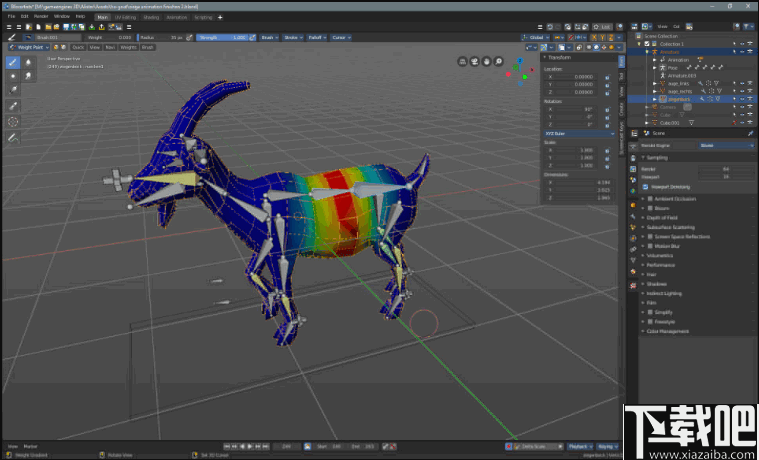Open the Output properties tab icon

pos(633,158)
